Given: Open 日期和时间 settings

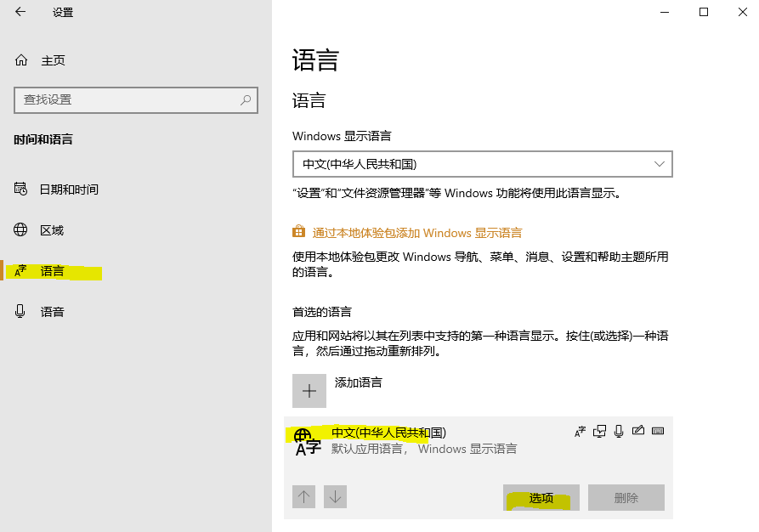Looking at the screenshot, I should coord(69,190).
